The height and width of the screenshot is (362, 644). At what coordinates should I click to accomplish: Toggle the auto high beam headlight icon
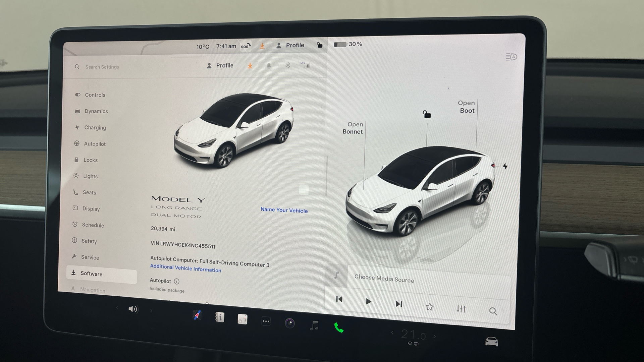[x=511, y=57]
